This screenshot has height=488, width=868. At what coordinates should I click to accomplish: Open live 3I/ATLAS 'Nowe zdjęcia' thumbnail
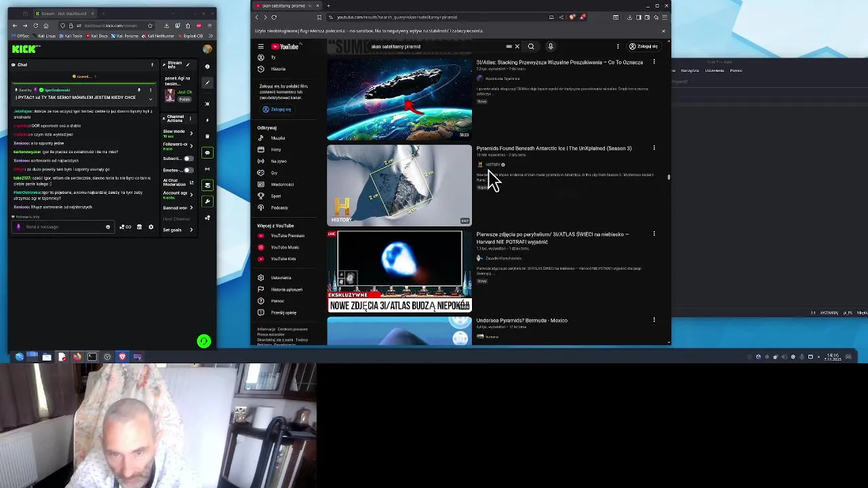point(399,271)
